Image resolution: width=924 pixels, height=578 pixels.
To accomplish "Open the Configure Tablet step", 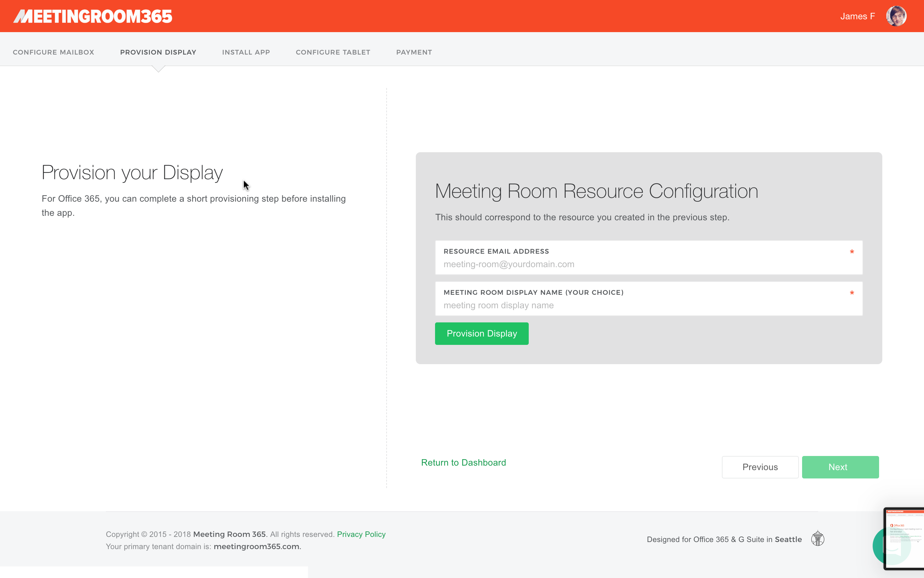I will [333, 52].
